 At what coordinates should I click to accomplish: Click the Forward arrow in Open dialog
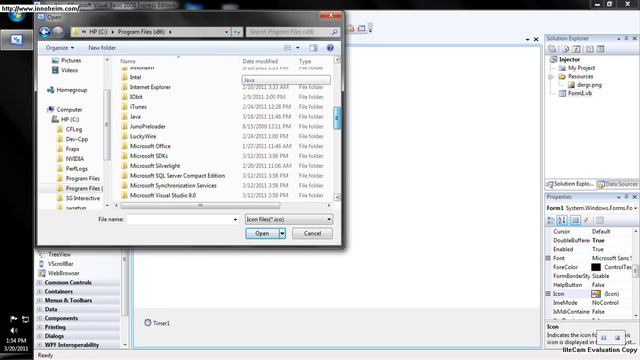coord(58,32)
